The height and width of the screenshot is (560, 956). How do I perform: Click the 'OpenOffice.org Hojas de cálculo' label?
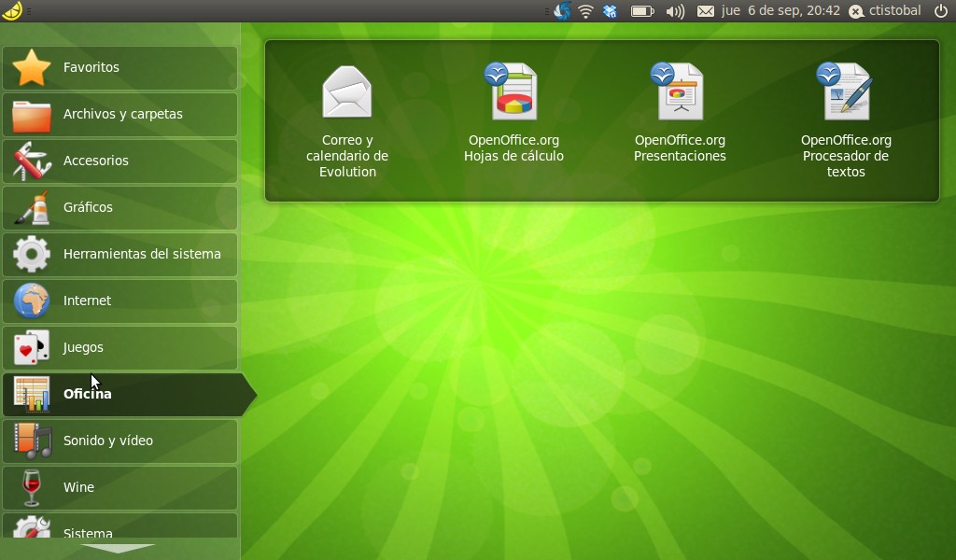(x=513, y=148)
